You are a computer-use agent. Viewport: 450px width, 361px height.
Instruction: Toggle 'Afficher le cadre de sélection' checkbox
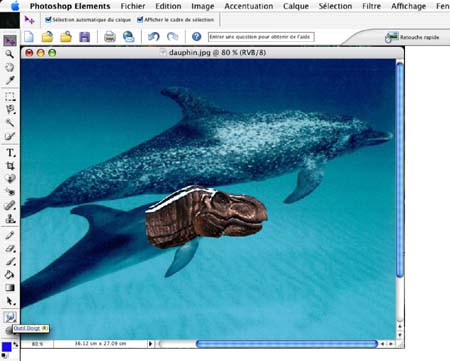point(140,20)
